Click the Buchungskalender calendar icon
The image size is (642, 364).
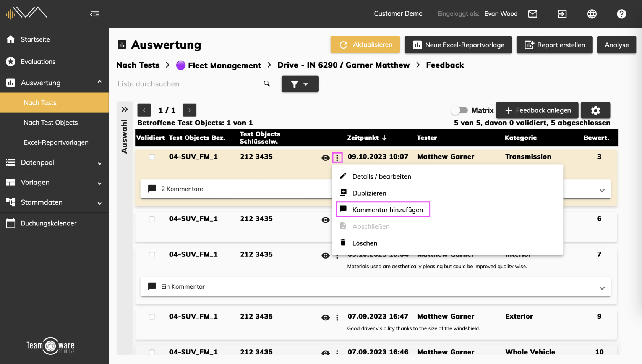[11, 223]
